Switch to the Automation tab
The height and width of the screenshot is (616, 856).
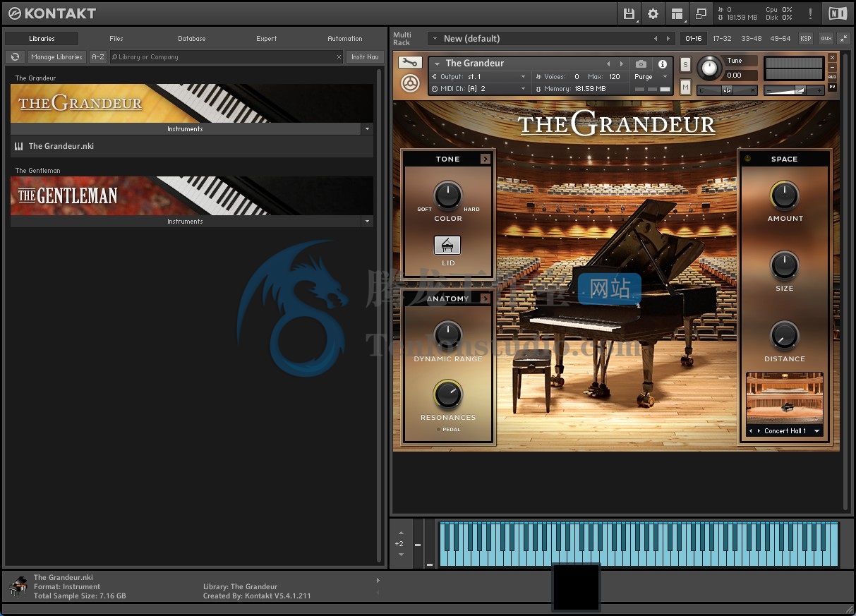pos(345,39)
